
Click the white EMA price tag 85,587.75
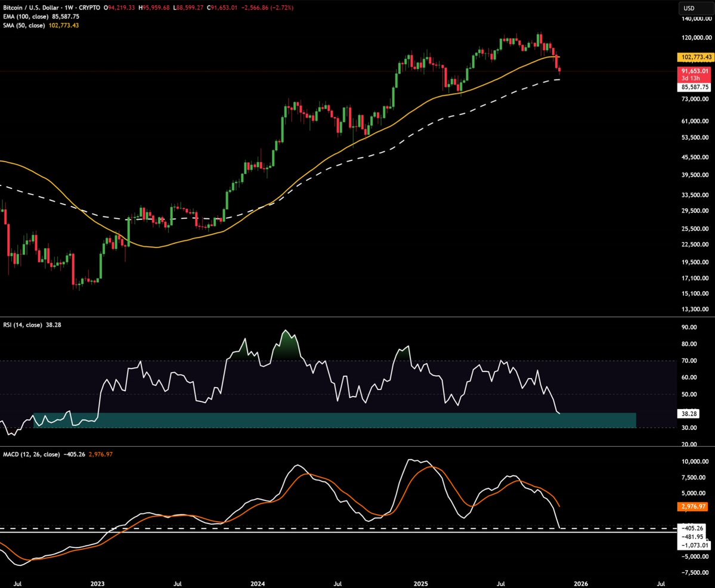pyautogui.click(x=694, y=87)
